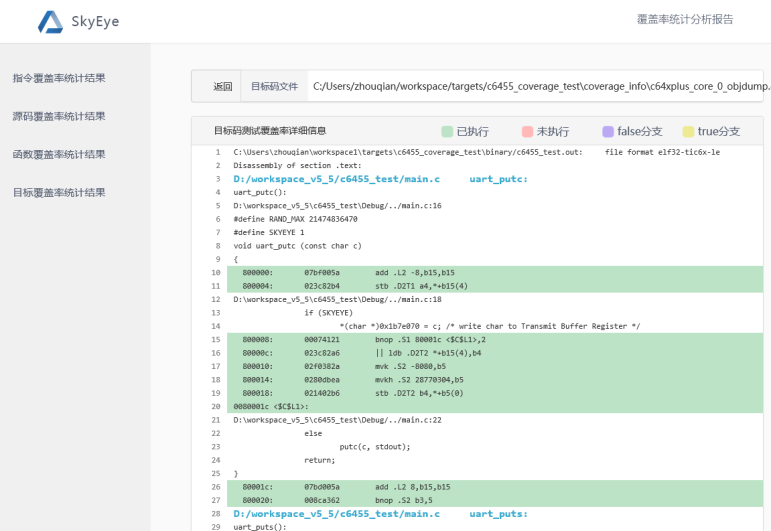Select the main.c:18 path line
771x531 pixels.
click(x=337, y=299)
